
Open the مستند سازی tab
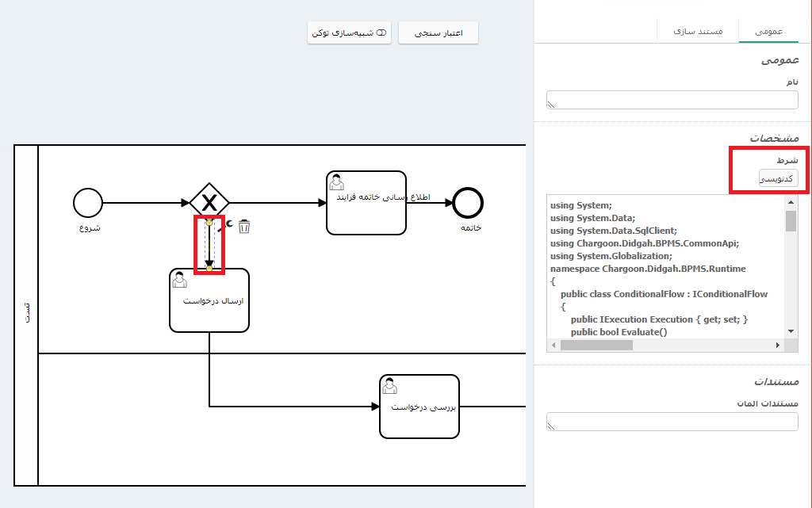click(698, 31)
